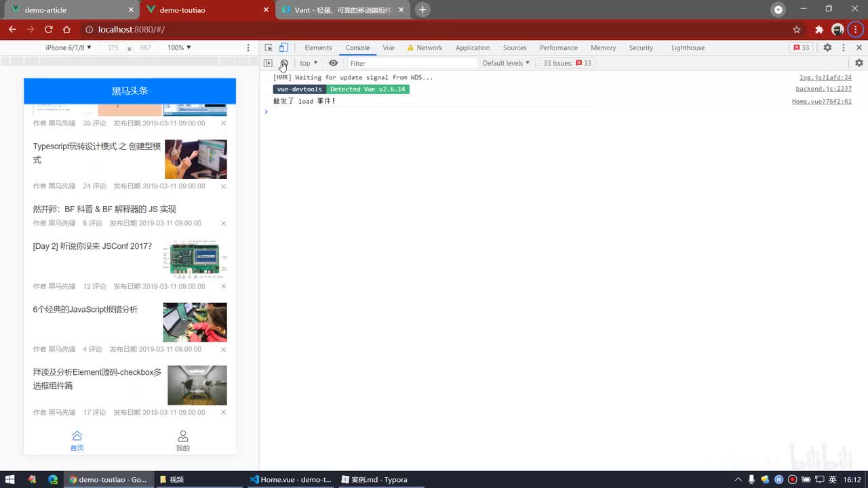Open the red error count badge in DevTools tab bar

coord(802,47)
